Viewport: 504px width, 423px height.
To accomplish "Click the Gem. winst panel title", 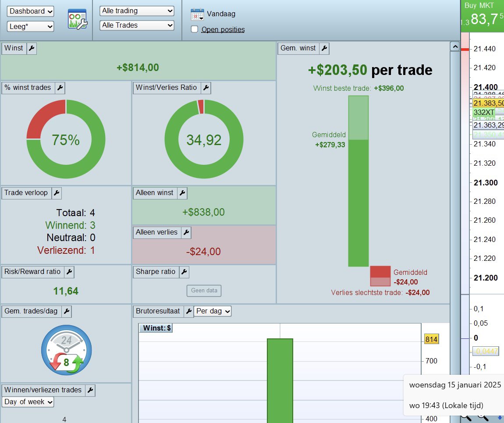I will pyautogui.click(x=298, y=48).
